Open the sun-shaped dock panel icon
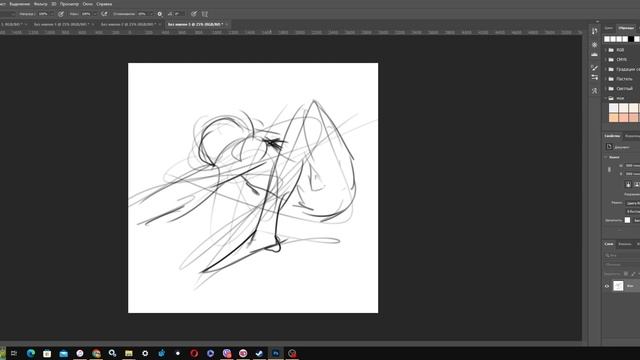The image size is (640, 360). coord(594,44)
